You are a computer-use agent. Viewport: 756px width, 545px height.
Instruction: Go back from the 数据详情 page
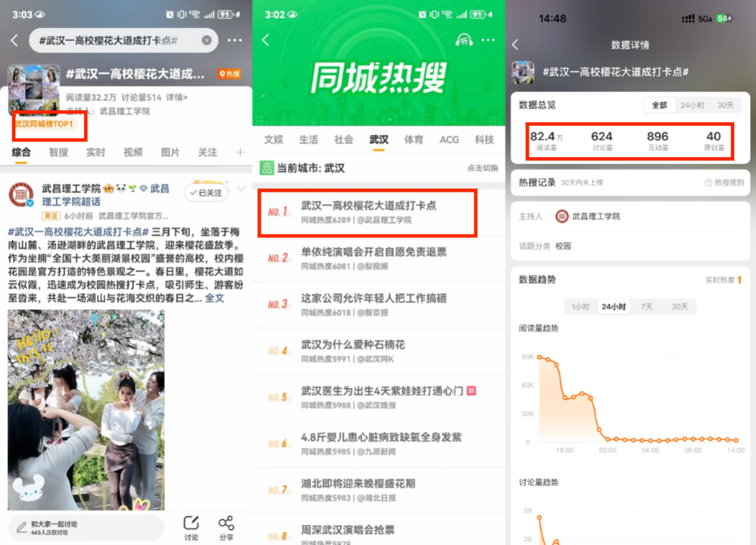click(x=516, y=45)
